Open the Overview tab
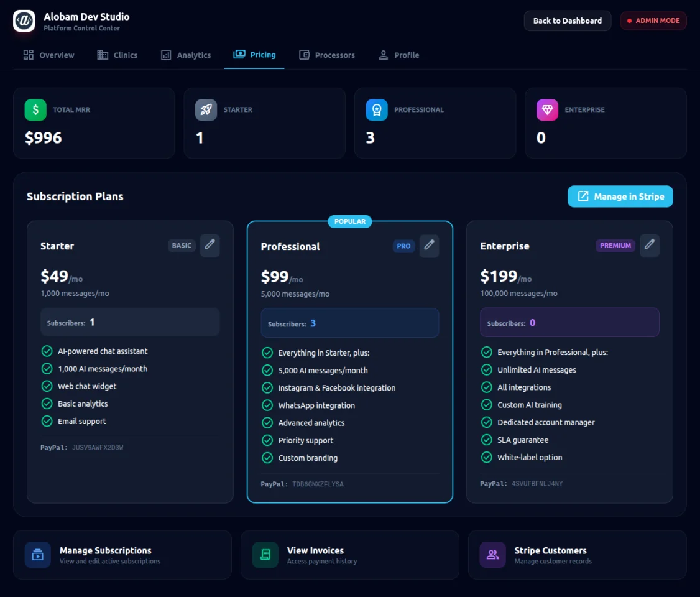 (x=48, y=55)
